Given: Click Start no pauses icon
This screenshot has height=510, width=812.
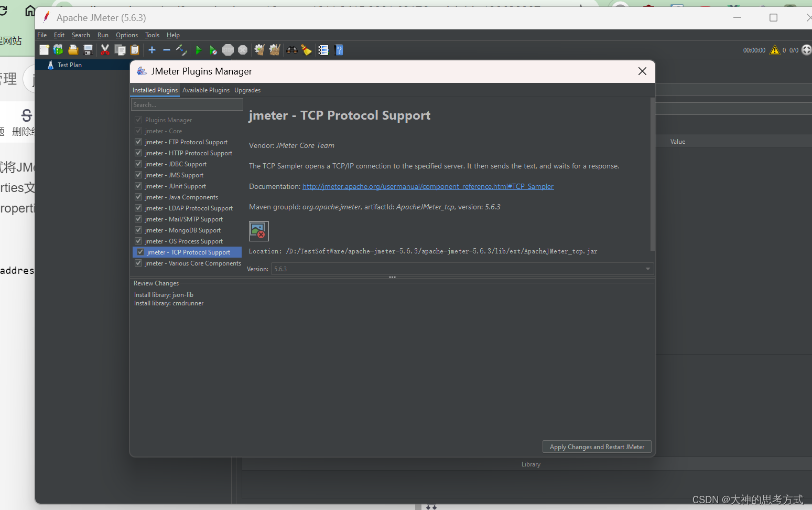Looking at the screenshot, I should pos(213,50).
